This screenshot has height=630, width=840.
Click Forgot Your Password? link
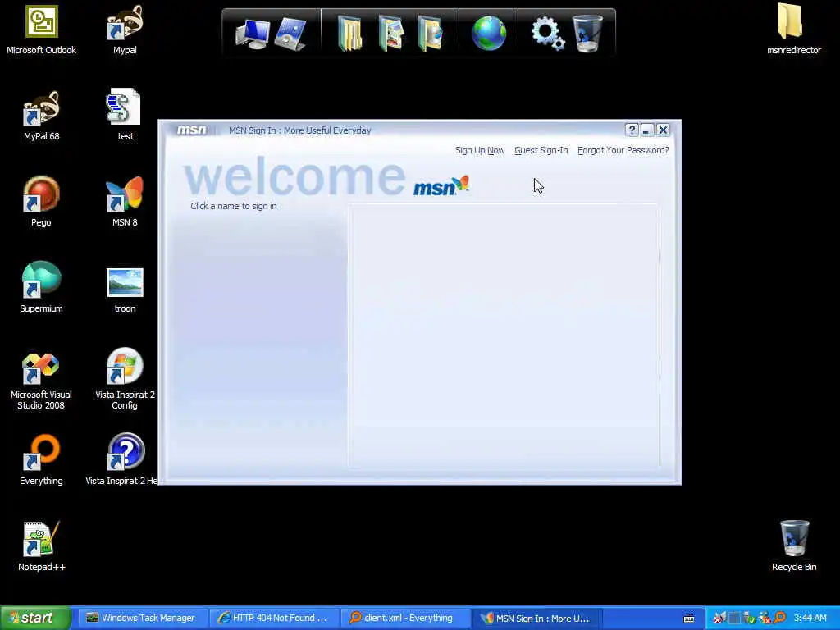coord(623,151)
